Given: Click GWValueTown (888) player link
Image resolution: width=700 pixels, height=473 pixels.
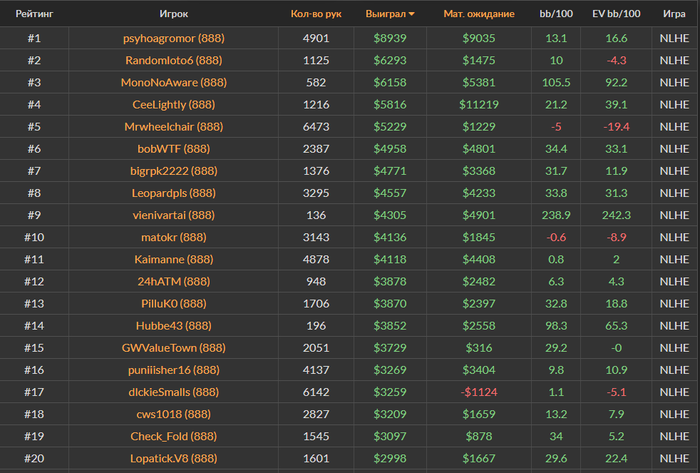Looking at the screenshot, I should point(174,347).
